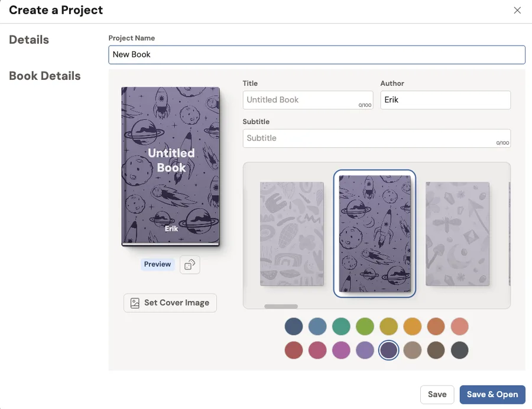Click the Save button

click(437, 394)
